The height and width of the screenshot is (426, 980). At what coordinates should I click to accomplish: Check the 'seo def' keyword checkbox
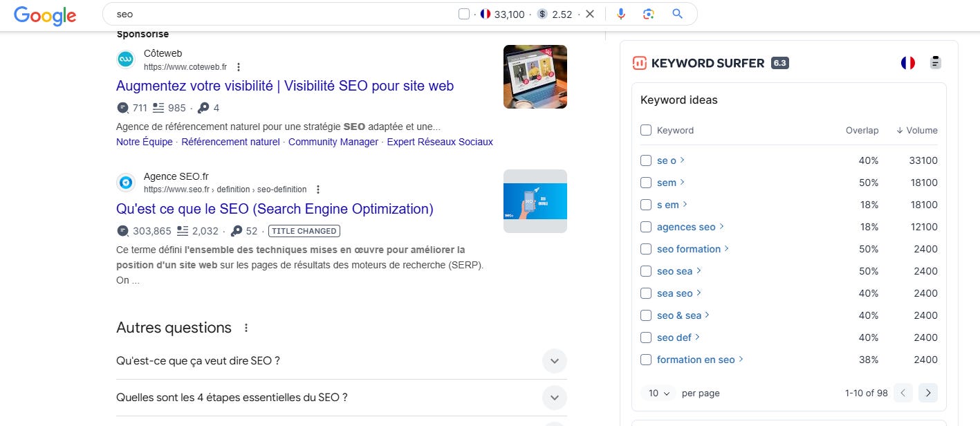[x=646, y=337]
